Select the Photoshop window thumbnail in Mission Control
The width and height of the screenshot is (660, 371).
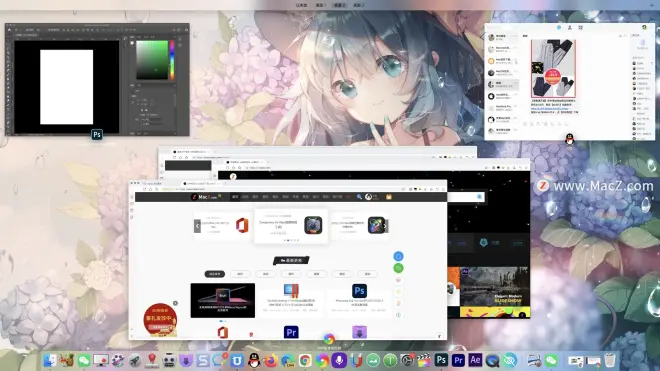(97, 80)
